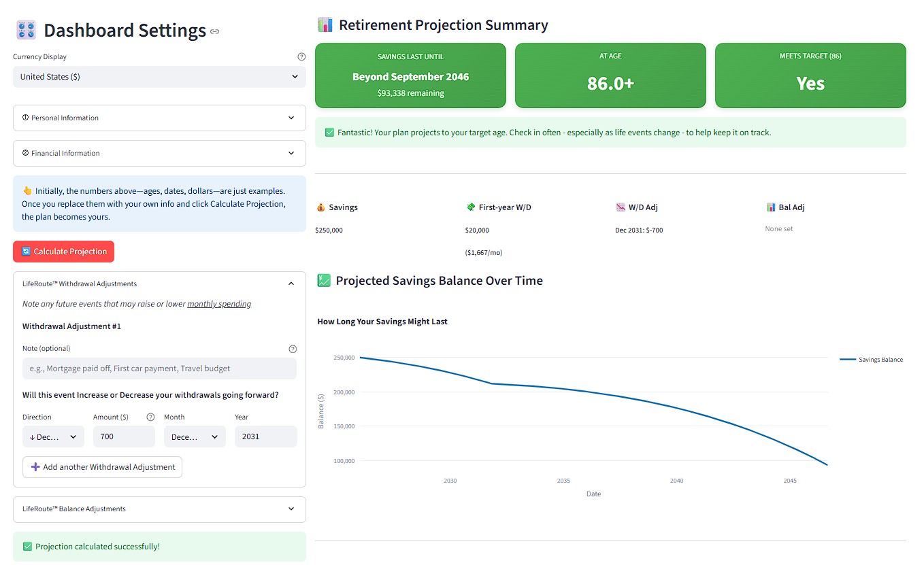Click the Note (optional) text field
This screenshot has height=565, width=924.
[159, 369]
